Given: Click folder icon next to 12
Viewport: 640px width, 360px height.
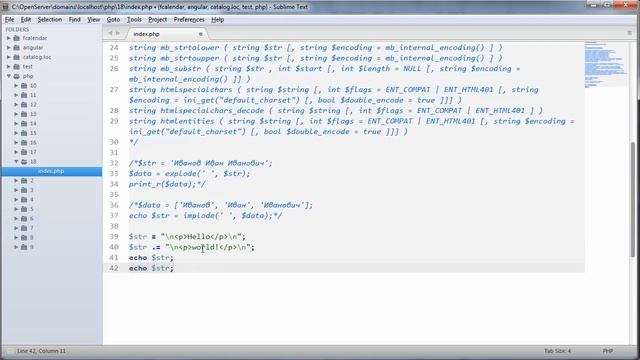Looking at the screenshot, I should click(x=24, y=104).
